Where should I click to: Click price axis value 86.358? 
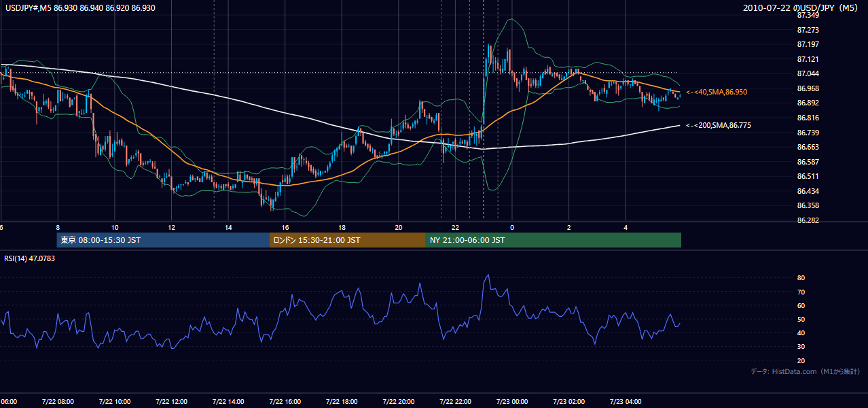pos(808,205)
